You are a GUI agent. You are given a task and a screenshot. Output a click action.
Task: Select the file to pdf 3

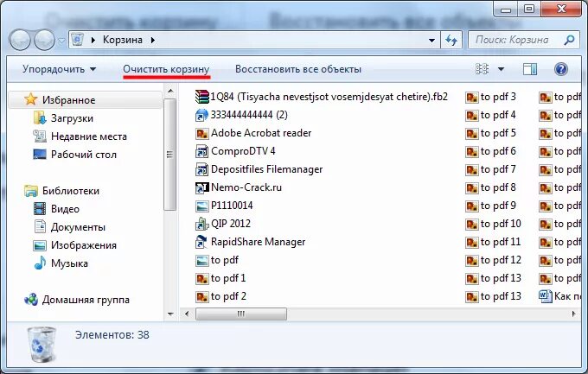[490, 97]
